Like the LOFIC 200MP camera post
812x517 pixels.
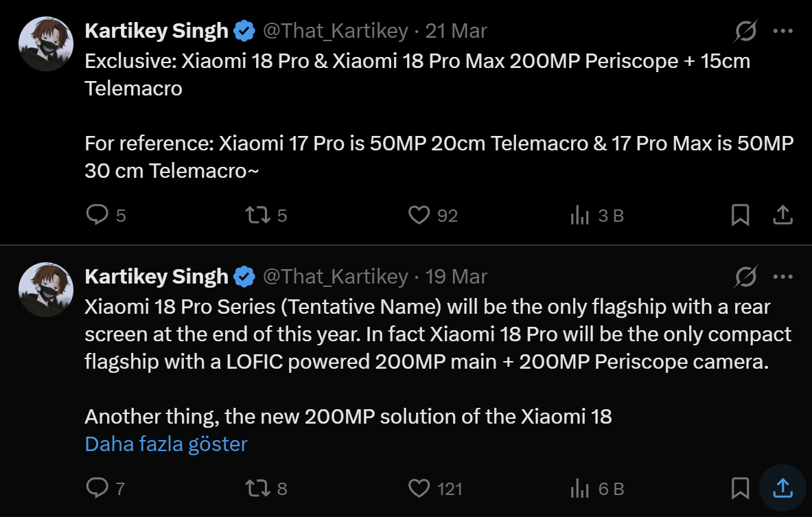point(419,488)
